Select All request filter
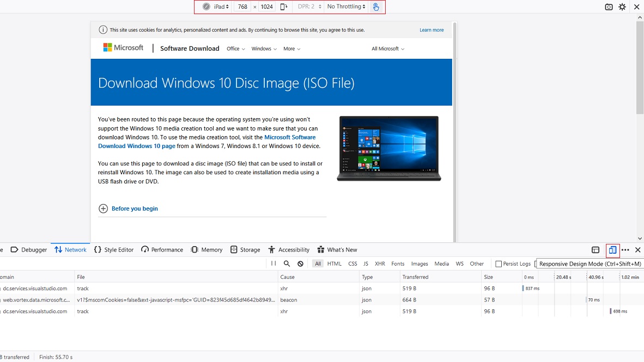Viewport: 644px width, 362px height. [x=318, y=263]
